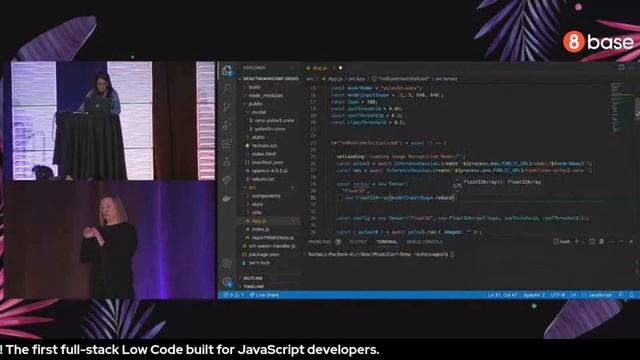Open yarn.lock in Explorer
This screenshot has width=640, height=360.
[259, 262]
